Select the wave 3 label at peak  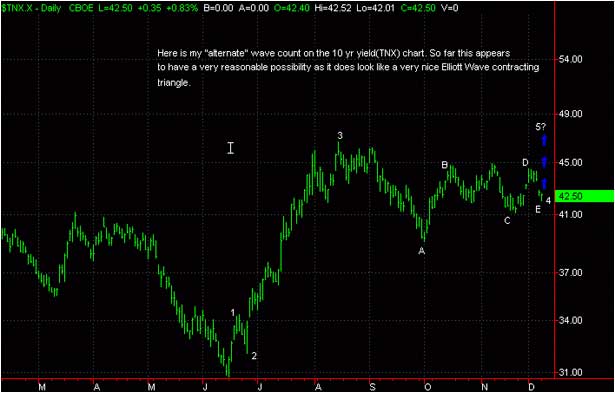click(x=340, y=136)
